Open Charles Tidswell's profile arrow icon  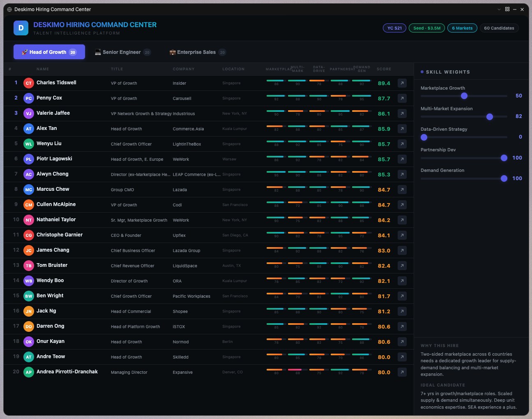pos(402,83)
